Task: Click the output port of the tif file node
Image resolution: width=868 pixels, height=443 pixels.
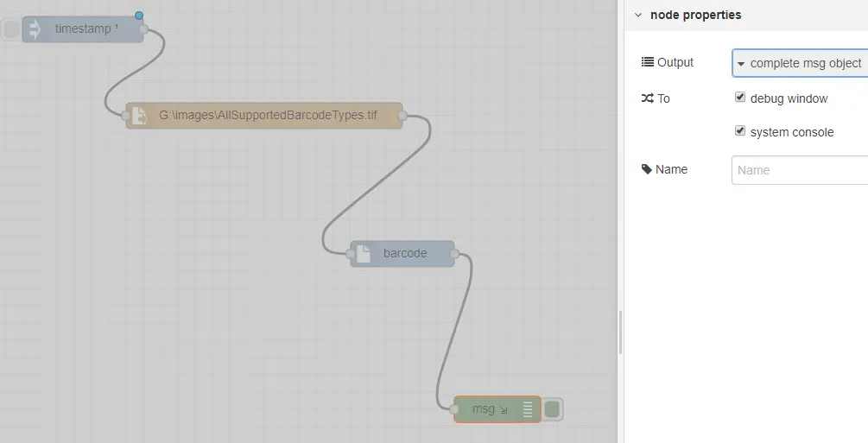Action: coord(402,115)
